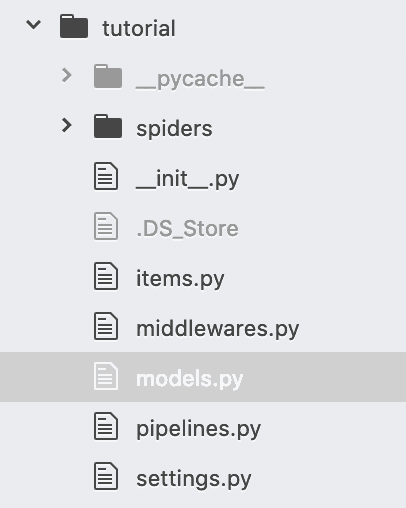Click the pipelines.py file icon

coord(106,426)
